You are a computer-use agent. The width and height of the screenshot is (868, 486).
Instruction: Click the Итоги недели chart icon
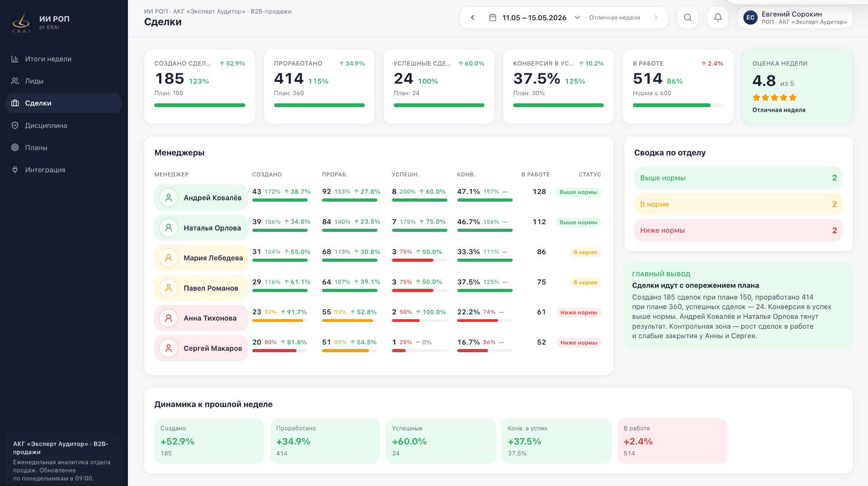15,59
